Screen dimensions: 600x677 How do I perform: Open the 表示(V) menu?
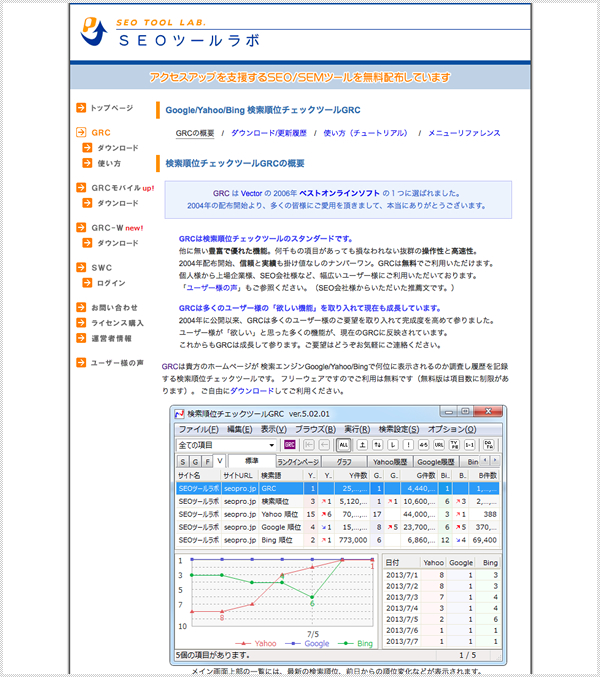[x=273, y=429]
